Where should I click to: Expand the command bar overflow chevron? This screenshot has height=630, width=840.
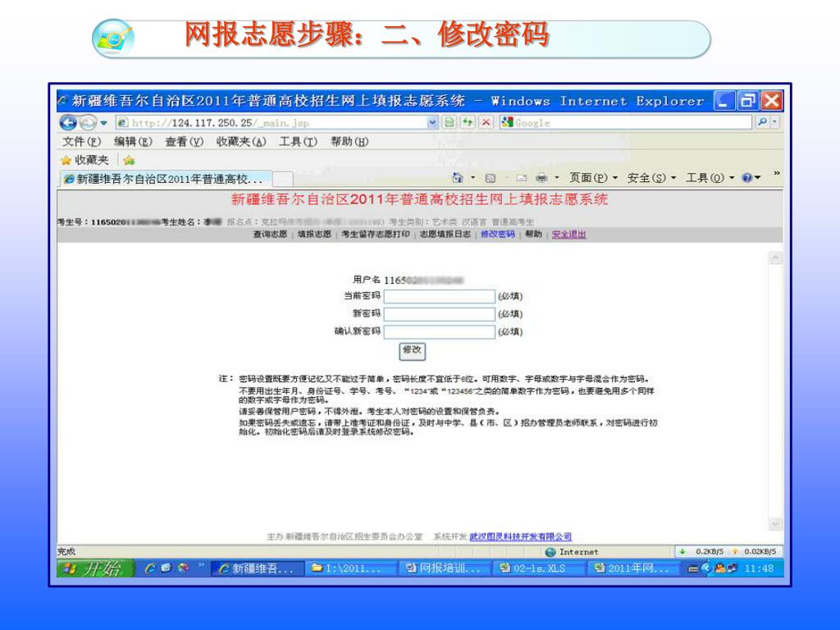point(776,174)
